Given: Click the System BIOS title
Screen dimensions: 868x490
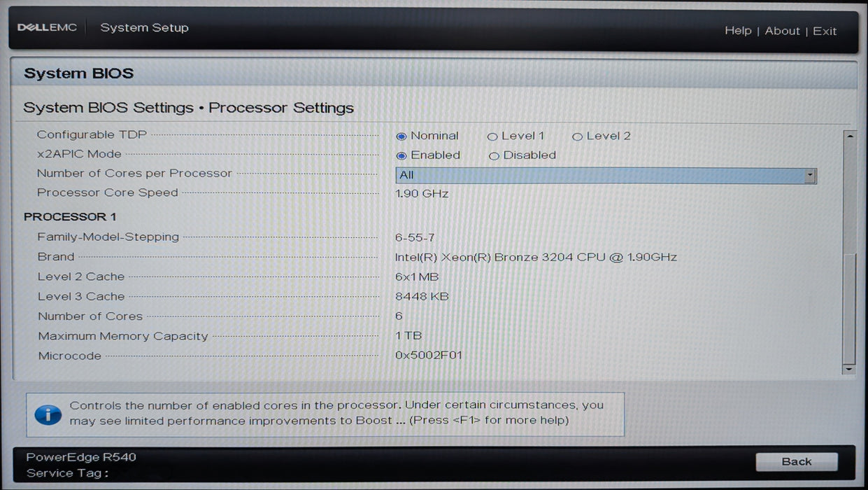Looking at the screenshot, I should pyautogui.click(x=78, y=73).
